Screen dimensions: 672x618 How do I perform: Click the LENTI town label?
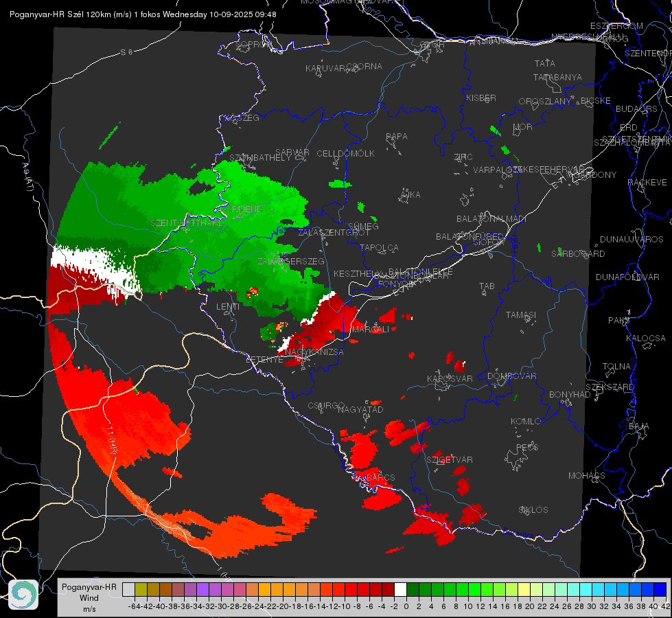tap(228, 307)
